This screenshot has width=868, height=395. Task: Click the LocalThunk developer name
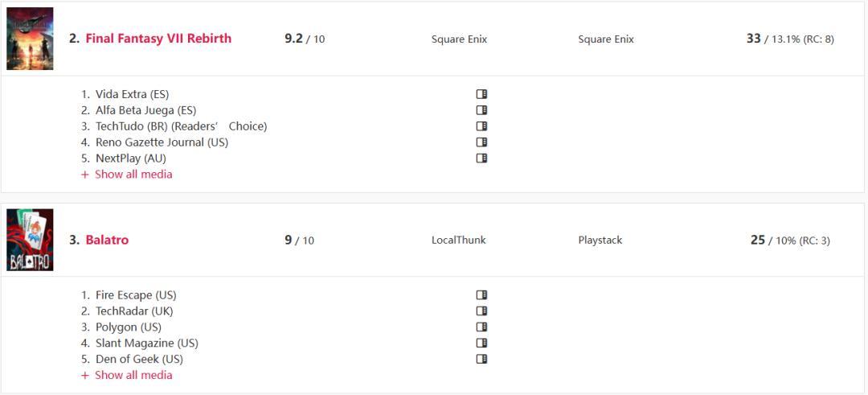coord(459,240)
